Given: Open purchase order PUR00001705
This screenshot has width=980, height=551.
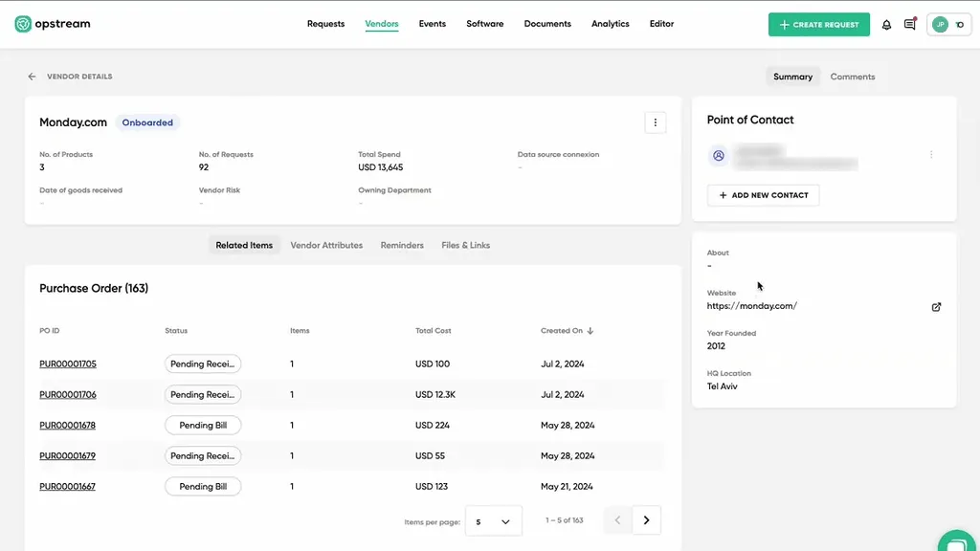Looking at the screenshot, I should tap(68, 364).
